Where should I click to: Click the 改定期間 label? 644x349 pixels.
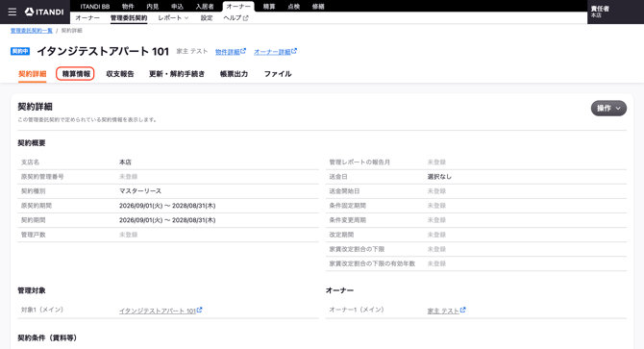click(341, 235)
